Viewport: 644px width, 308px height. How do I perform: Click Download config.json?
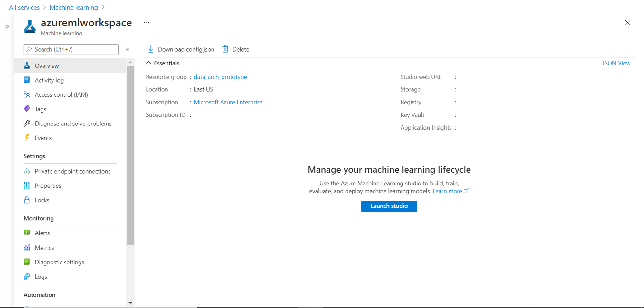pyautogui.click(x=181, y=49)
